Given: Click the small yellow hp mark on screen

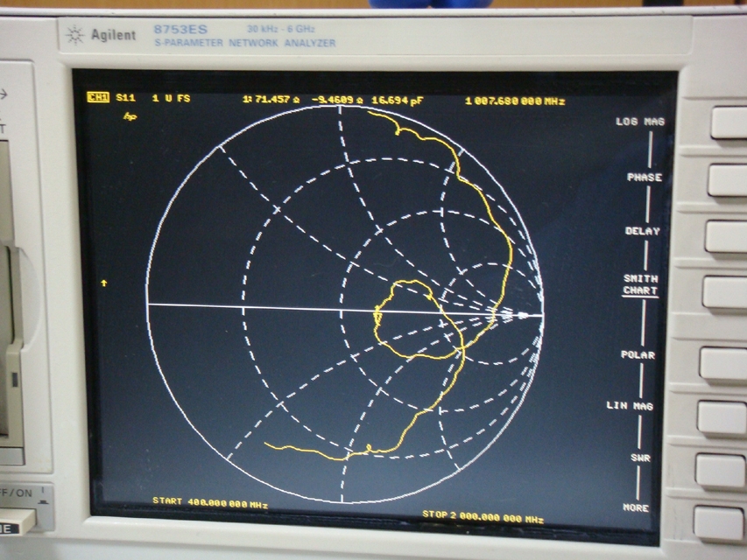Looking at the screenshot, I should (130, 116).
